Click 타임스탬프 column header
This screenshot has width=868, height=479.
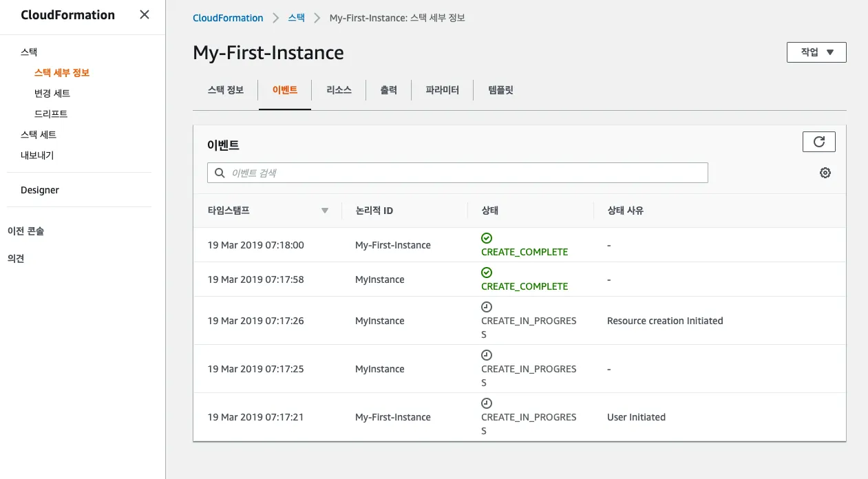(229, 211)
